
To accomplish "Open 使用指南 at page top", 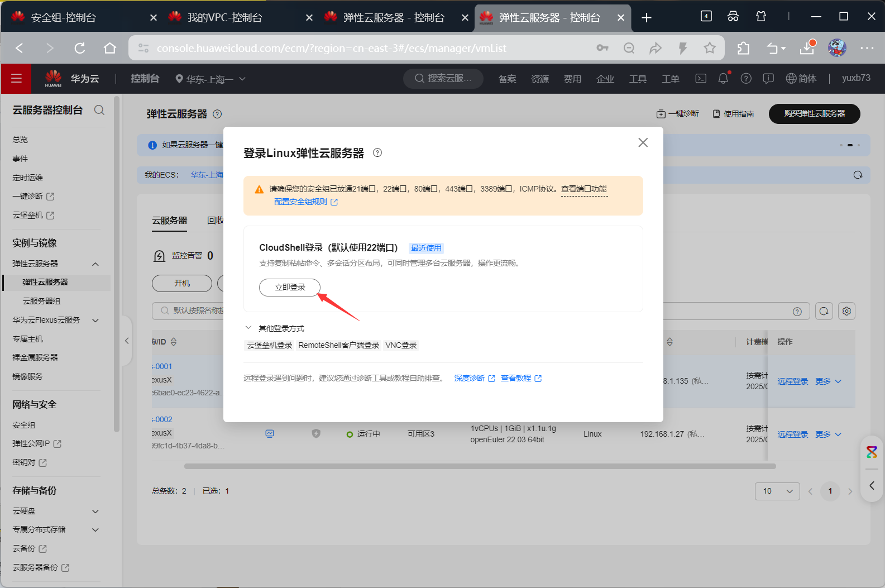I will tap(733, 113).
